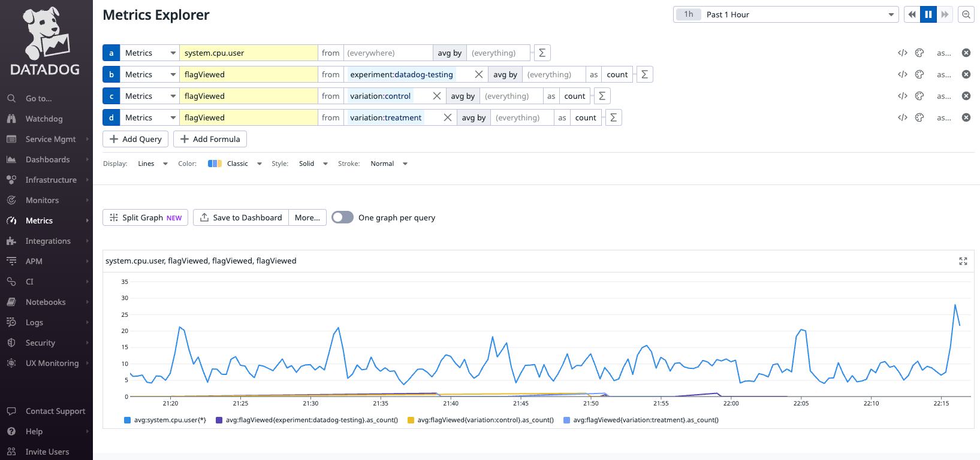
Task: Open Metrics source dropdown for query d
Action: 150,117
